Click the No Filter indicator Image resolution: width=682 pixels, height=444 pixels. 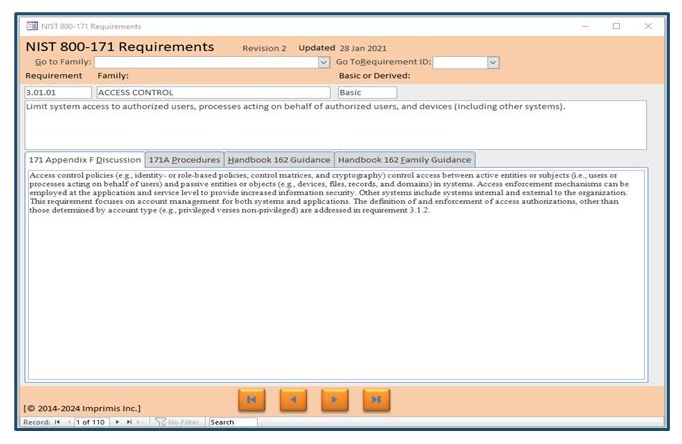pyautogui.click(x=177, y=422)
